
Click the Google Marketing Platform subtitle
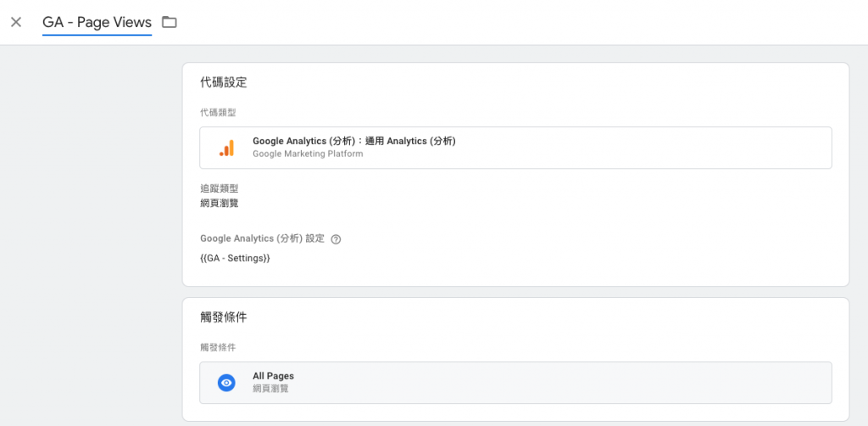[x=308, y=154]
